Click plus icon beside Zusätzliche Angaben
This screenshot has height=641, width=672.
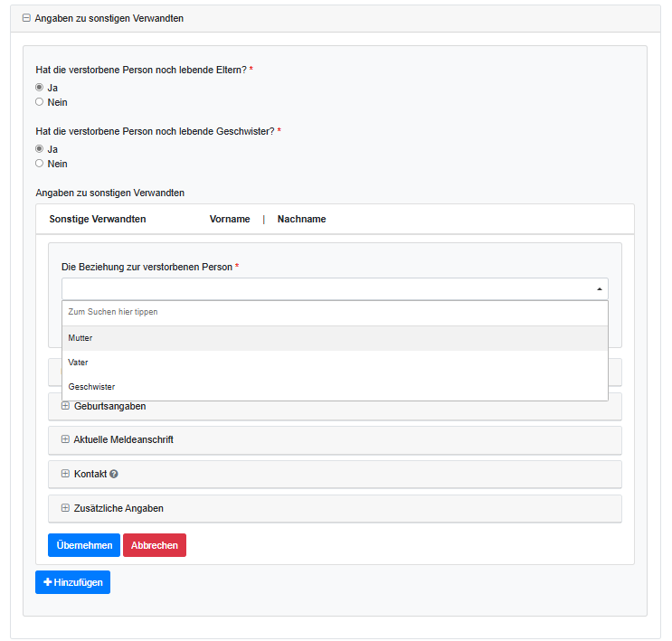[65, 508]
